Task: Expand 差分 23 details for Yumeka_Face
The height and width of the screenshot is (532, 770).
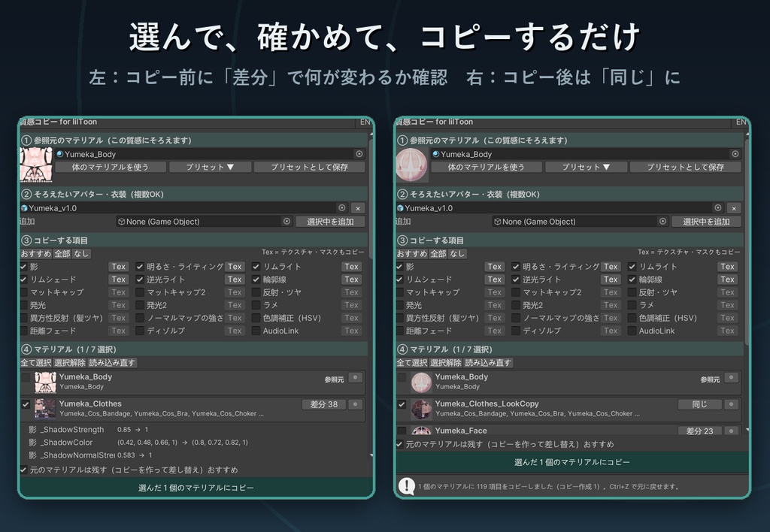Action: pyautogui.click(x=700, y=431)
